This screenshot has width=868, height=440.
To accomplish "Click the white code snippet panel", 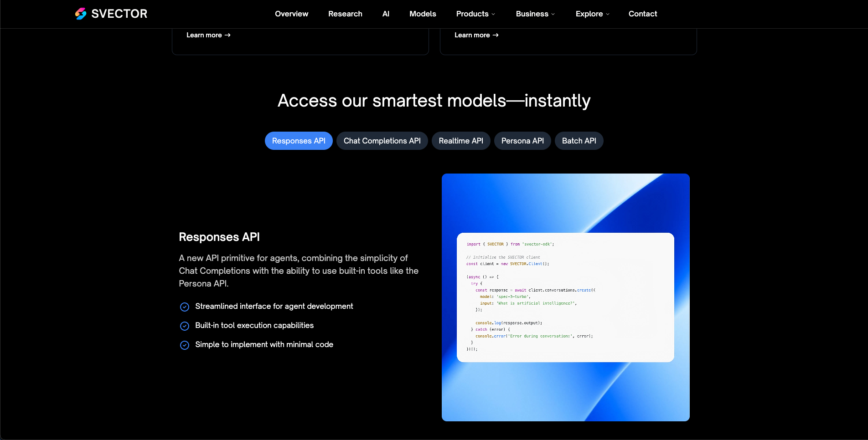I will (x=565, y=297).
